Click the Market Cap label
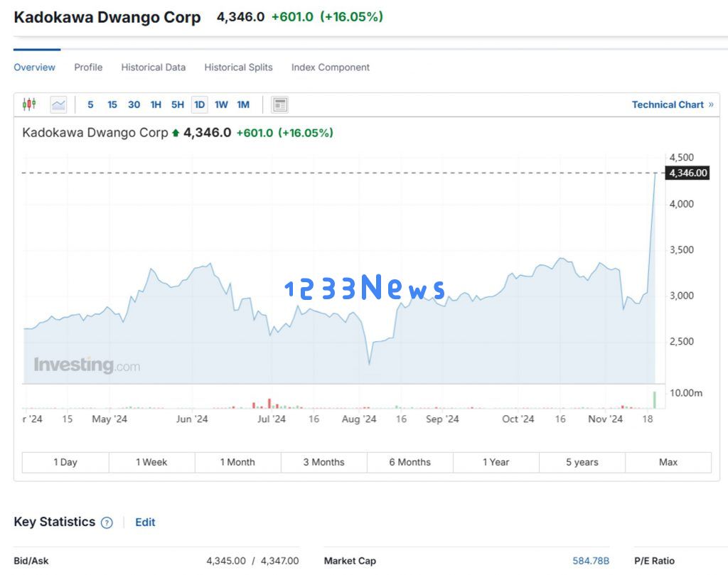 pyautogui.click(x=350, y=561)
